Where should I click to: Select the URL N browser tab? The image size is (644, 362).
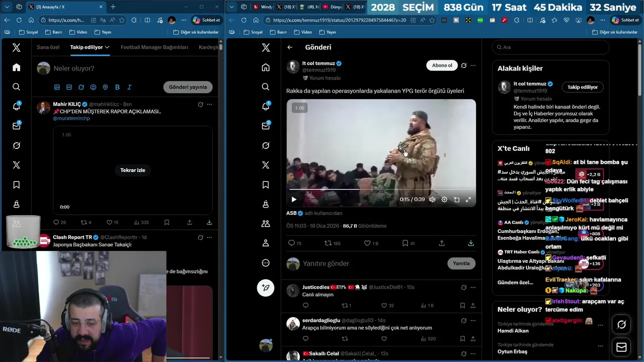tap(309, 7)
